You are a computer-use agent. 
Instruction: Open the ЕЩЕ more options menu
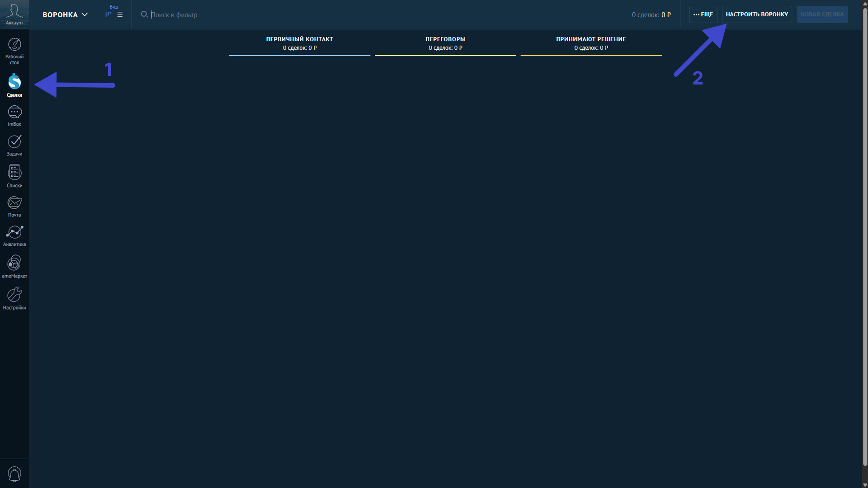click(x=703, y=14)
